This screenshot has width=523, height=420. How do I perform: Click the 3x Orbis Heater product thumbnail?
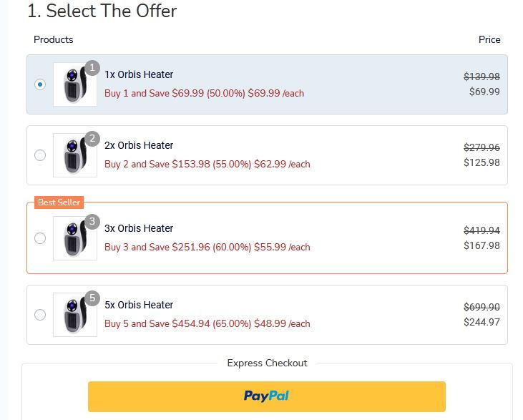click(x=74, y=239)
